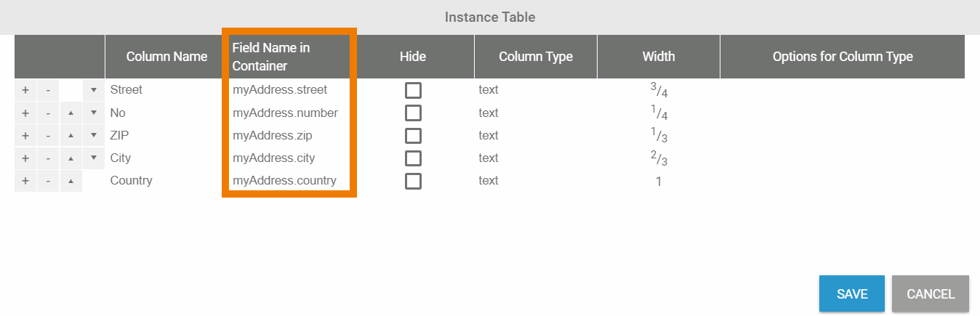The image size is (980, 316).
Task: Delete the ZIP row using its minus icon
Action: point(48,135)
